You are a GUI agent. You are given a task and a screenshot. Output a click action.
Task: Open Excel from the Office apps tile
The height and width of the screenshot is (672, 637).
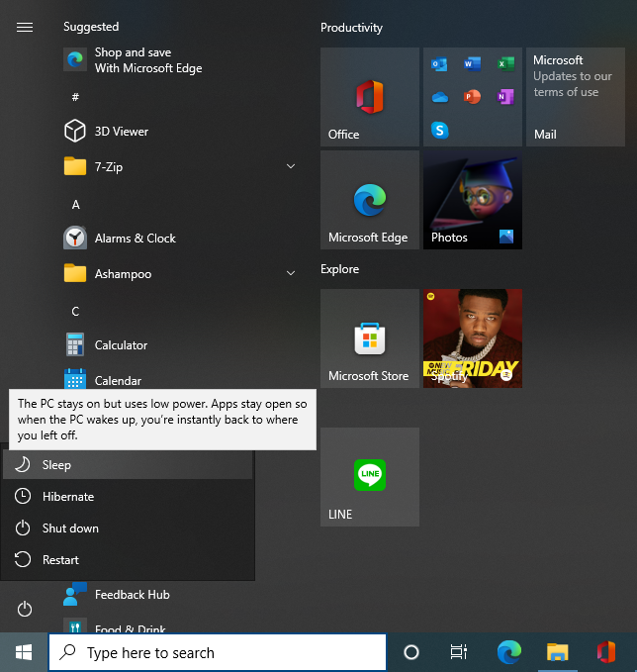tap(505, 64)
